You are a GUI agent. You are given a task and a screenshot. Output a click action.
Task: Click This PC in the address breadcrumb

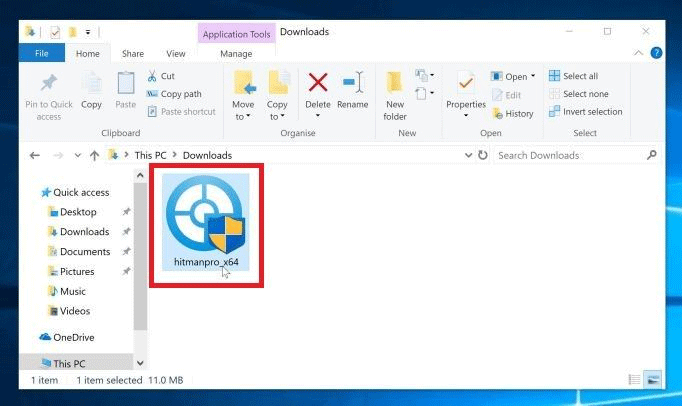pyautogui.click(x=150, y=155)
